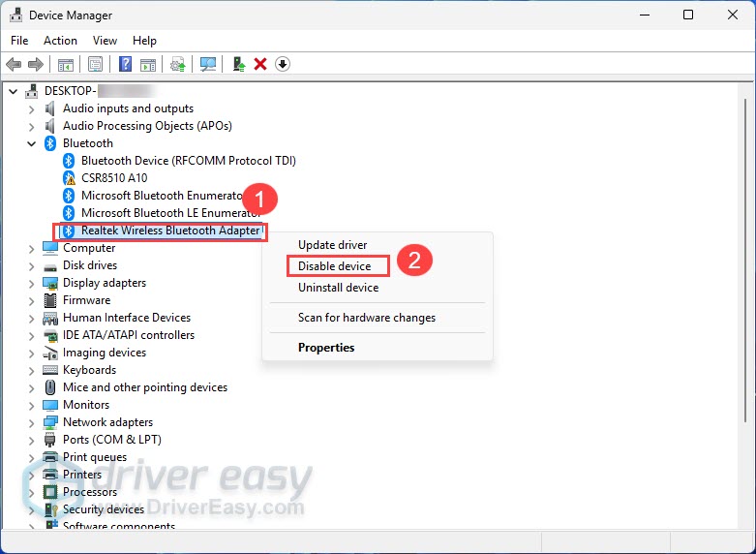This screenshot has width=756, height=554.
Task: Click the Human Interface Devices icon
Action: click(50, 318)
